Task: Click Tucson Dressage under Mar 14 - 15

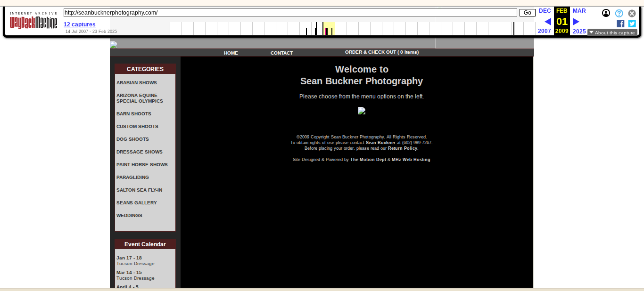Action: pos(135,278)
